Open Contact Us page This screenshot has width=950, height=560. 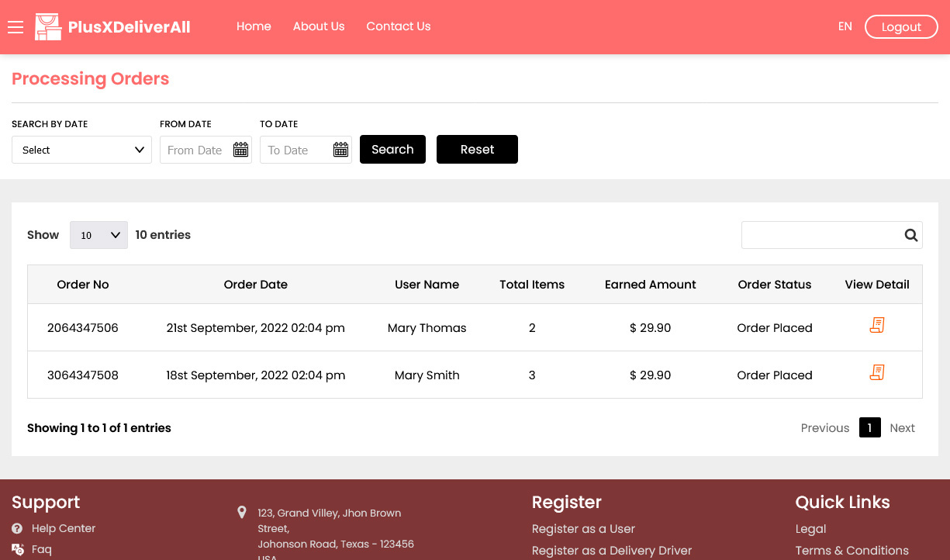tap(399, 26)
